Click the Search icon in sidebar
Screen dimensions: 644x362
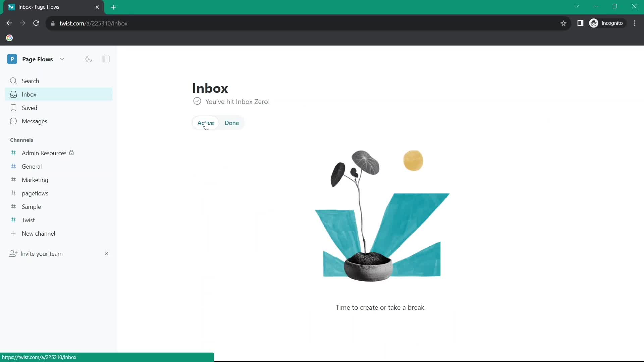pos(13,81)
